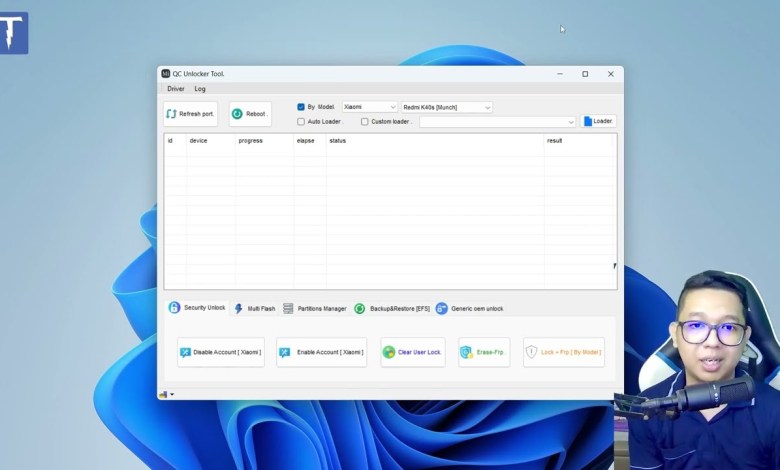Click the Refresh port button icon
This screenshot has height=470, width=780.
(x=171, y=114)
